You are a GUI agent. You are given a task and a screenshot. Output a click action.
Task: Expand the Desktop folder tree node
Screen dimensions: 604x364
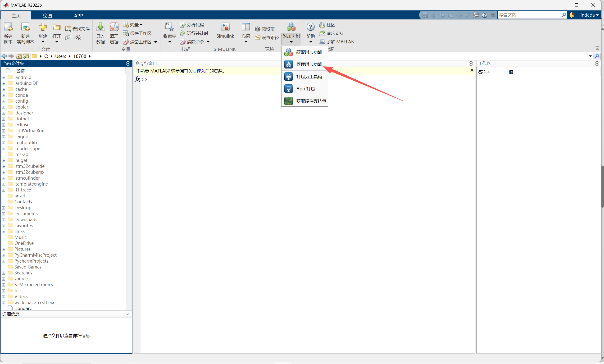point(4,208)
